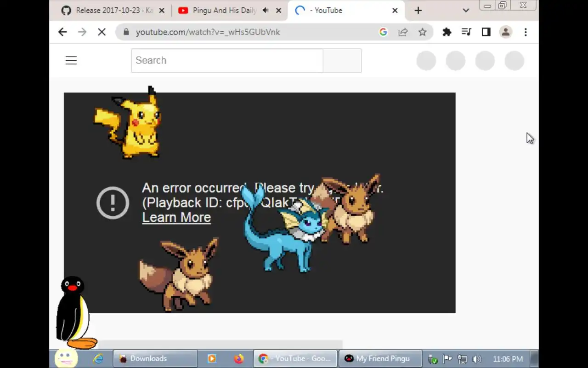The width and height of the screenshot is (588, 368).
Task: Open the Chrome profile avatar
Action: [x=506, y=32]
